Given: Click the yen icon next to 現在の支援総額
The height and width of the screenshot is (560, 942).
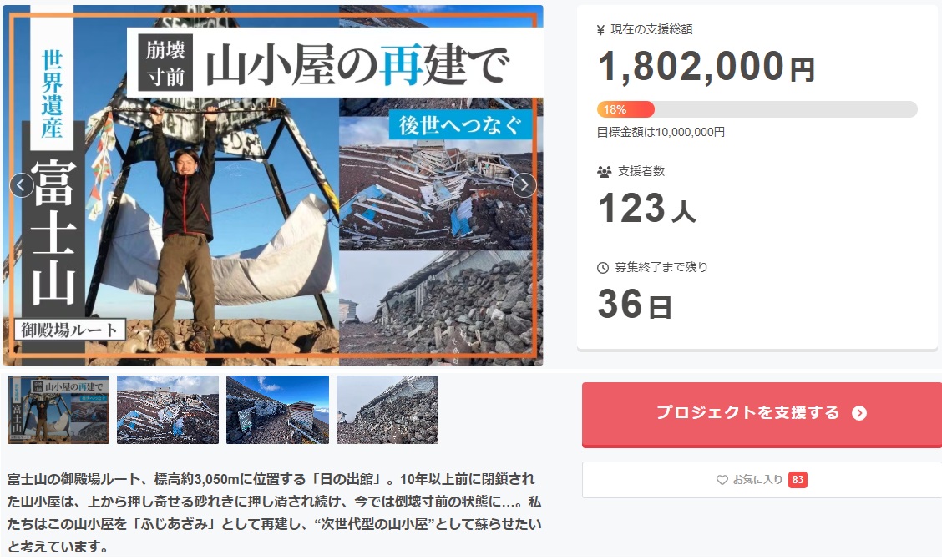Looking at the screenshot, I should pos(600,30).
